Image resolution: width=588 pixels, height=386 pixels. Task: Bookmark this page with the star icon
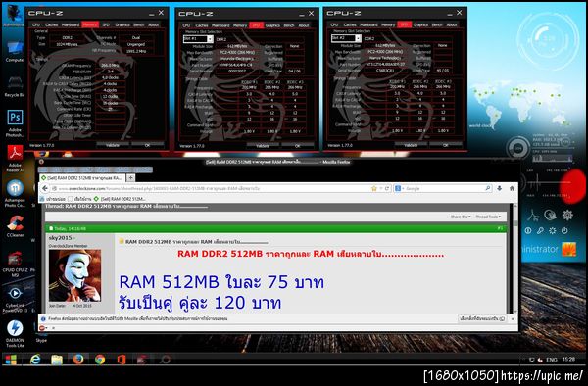point(374,188)
